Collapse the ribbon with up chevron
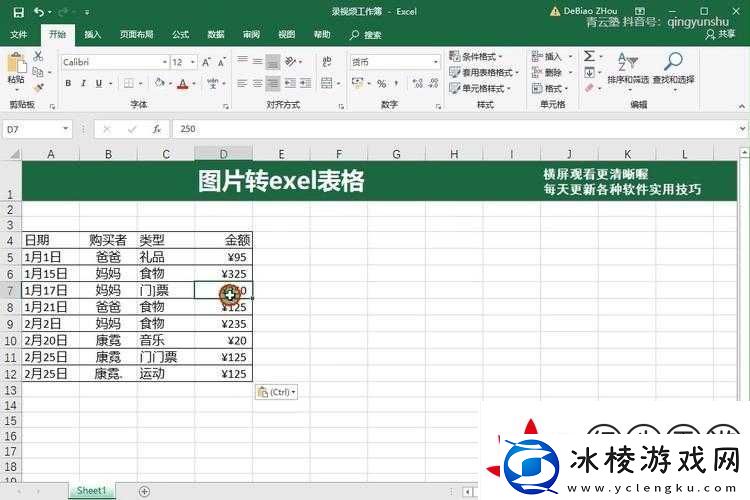 tap(741, 106)
